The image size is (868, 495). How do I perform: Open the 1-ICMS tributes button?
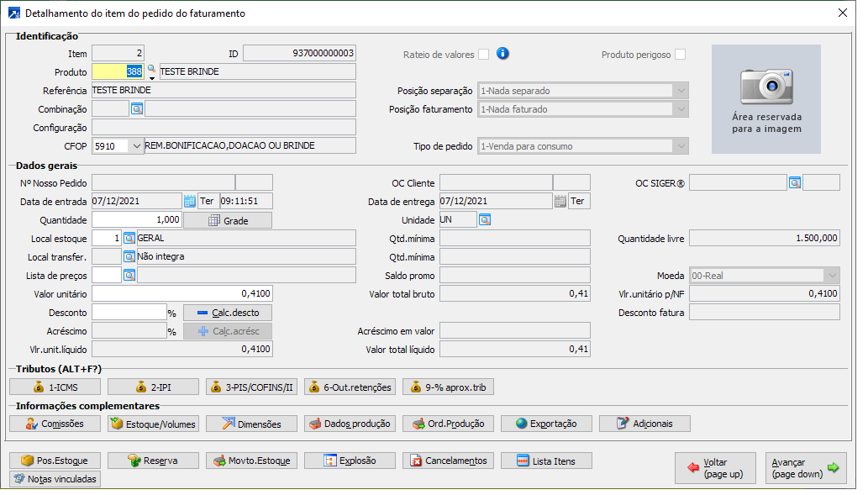pos(55,387)
